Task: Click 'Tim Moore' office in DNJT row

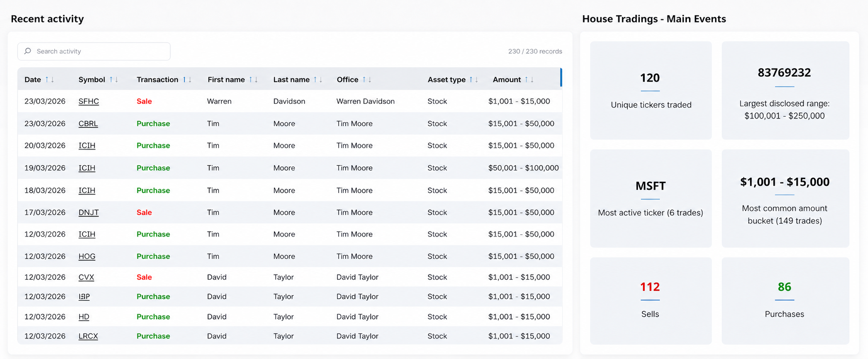Action: pyautogui.click(x=354, y=212)
